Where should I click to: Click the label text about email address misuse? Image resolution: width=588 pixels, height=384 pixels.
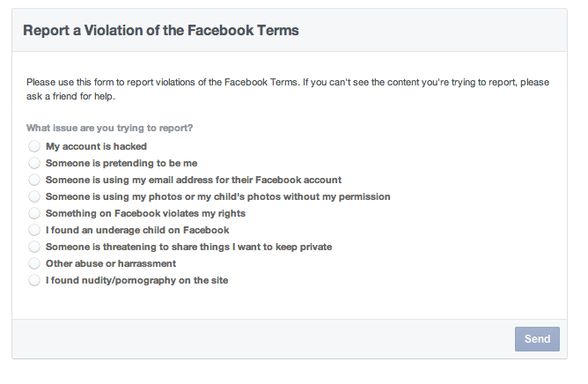coord(194,180)
